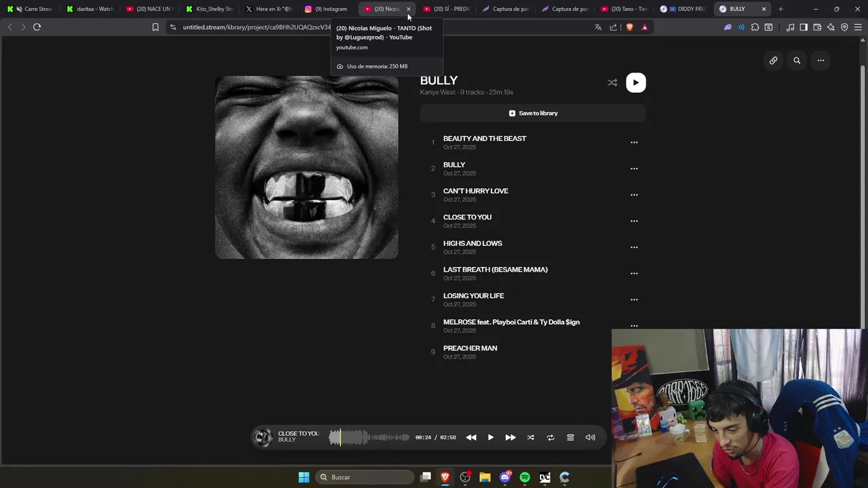868x488 pixels.
Task: Open Leo AI sparkle icon
Action: coord(831,27)
